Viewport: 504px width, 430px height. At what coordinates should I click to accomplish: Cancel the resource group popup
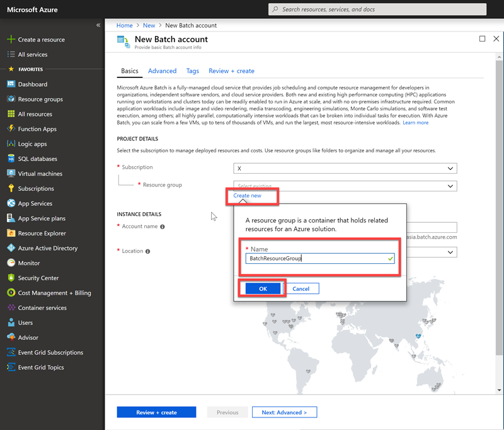301,289
